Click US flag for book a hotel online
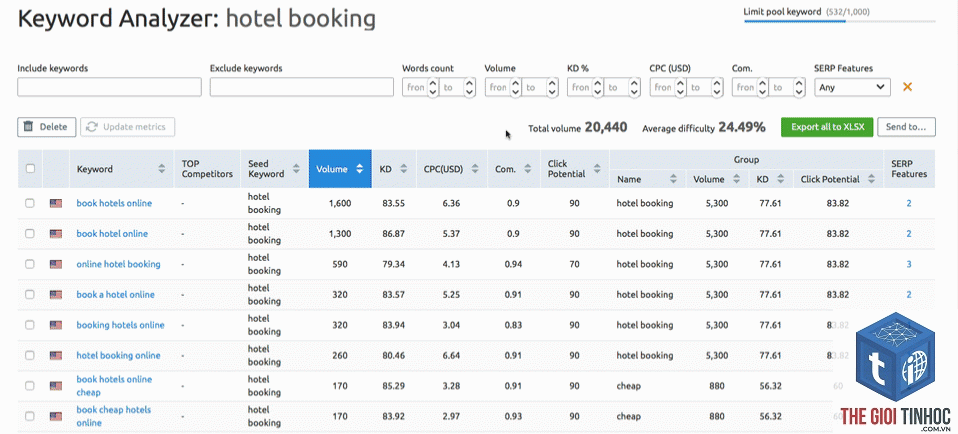Screen dimensions: 958x434 coord(56,295)
